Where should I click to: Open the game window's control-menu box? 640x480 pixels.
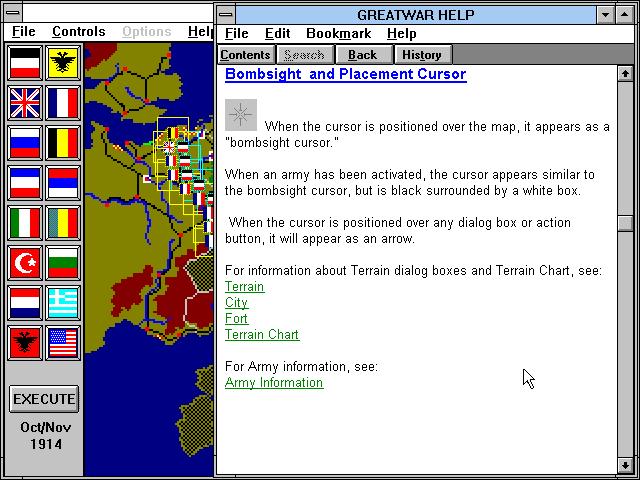tap(13, 13)
